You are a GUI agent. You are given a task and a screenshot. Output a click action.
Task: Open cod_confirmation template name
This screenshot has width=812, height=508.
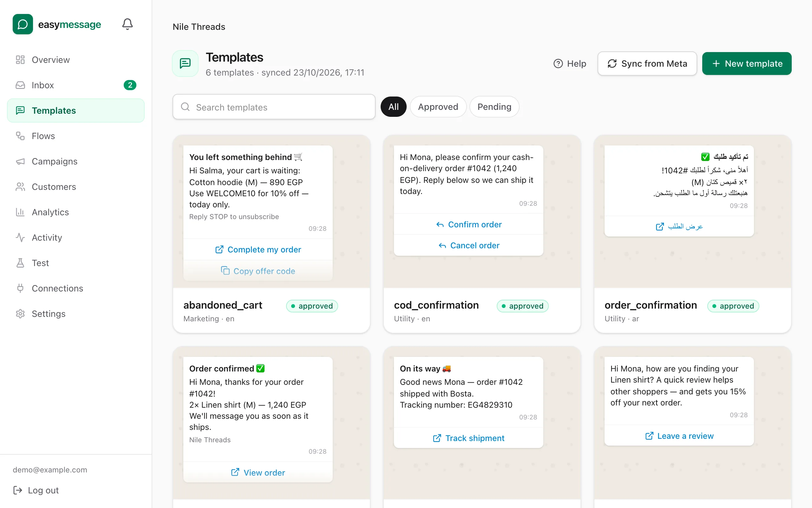pos(436,305)
